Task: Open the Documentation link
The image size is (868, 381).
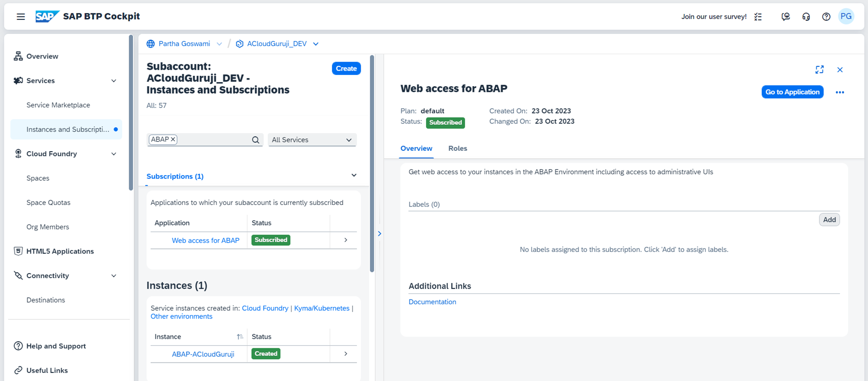Action: [432, 302]
